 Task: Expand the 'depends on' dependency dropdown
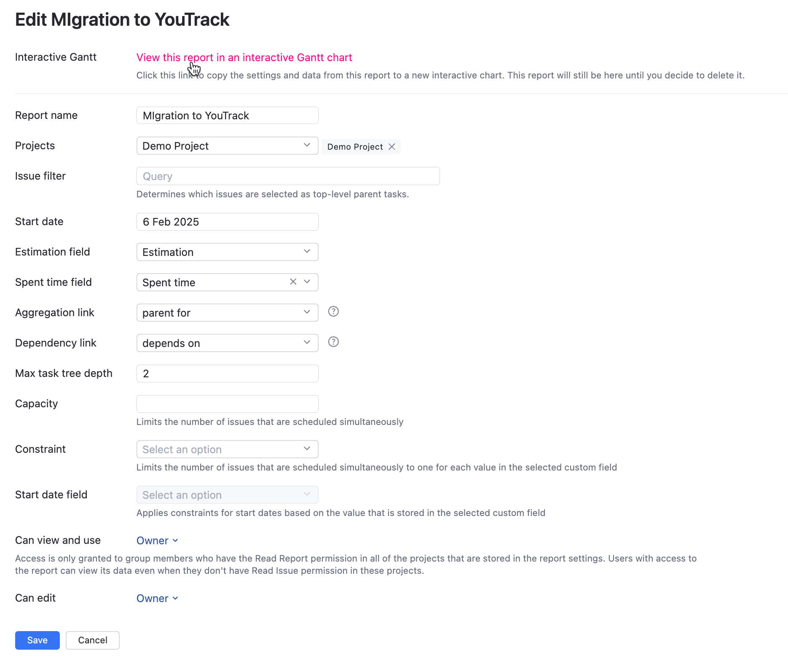point(227,343)
